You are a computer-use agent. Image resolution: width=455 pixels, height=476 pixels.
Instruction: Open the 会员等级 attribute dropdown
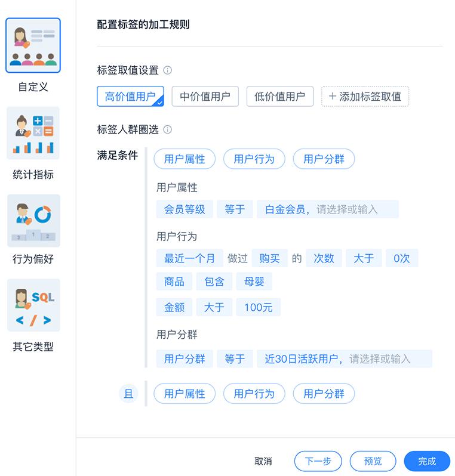[x=185, y=209]
